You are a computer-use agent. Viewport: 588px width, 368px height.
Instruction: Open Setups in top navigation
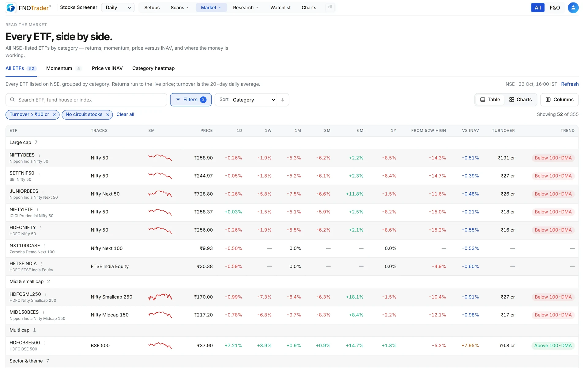(x=152, y=8)
